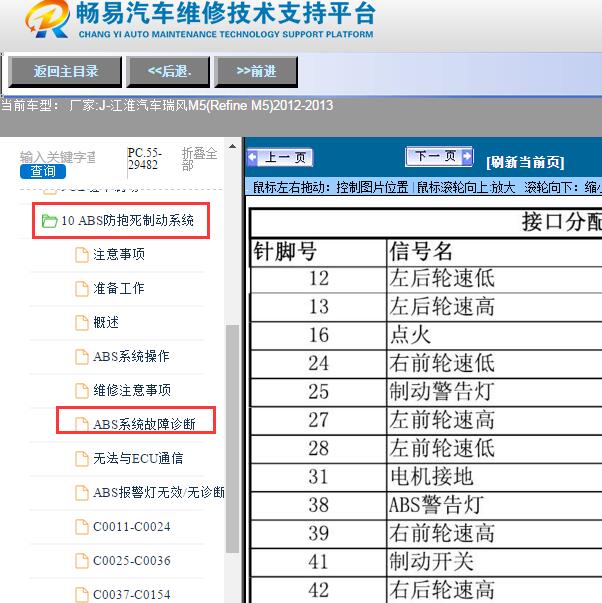Click pin number 12 cell
The width and height of the screenshot is (602, 603).
[x=319, y=278]
